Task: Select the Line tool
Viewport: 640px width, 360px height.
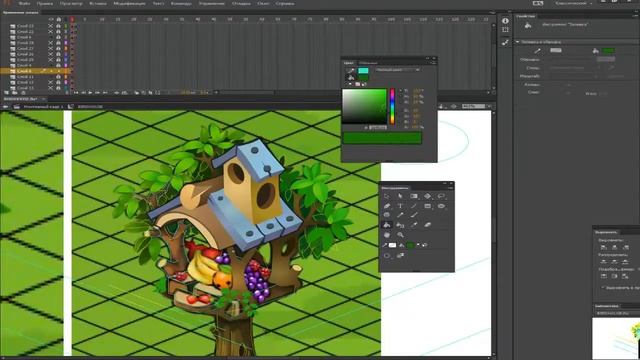Action: point(413,206)
